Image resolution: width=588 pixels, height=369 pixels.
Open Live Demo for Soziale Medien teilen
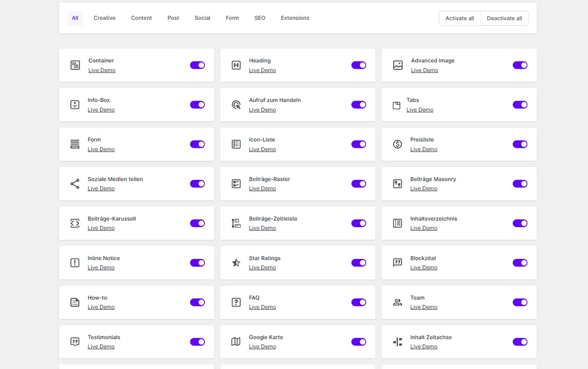[x=101, y=189]
